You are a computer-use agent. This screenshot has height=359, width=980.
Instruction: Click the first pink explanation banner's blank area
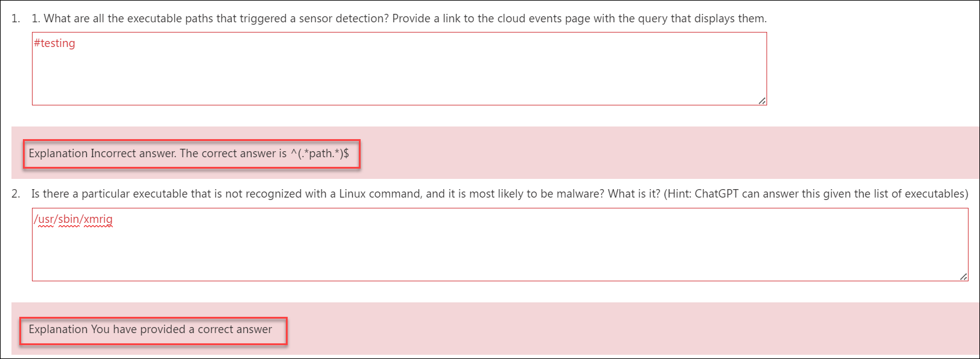click(x=663, y=153)
